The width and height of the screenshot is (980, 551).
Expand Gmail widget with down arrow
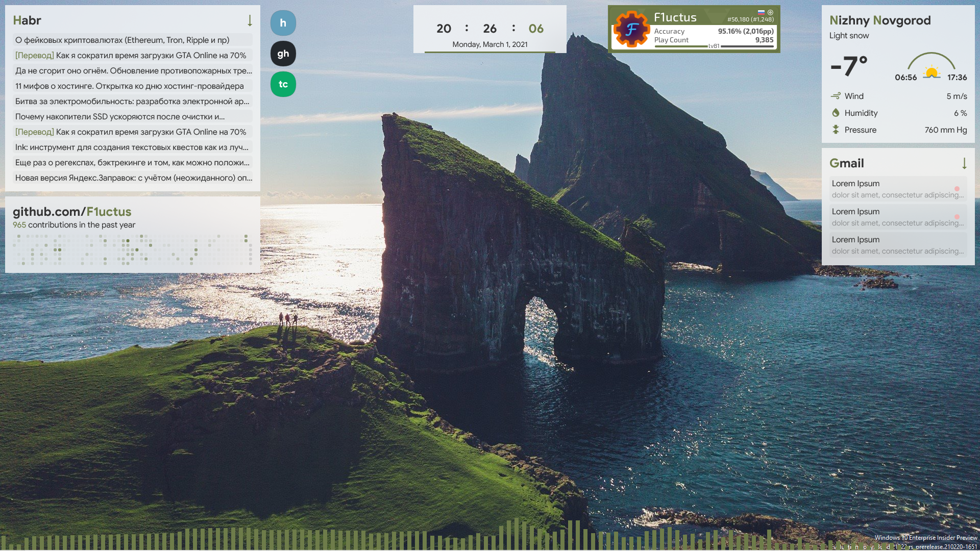click(964, 163)
